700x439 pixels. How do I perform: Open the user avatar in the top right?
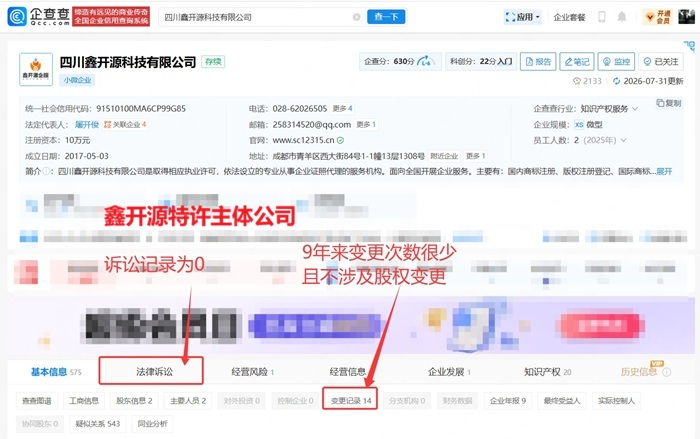(686, 17)
